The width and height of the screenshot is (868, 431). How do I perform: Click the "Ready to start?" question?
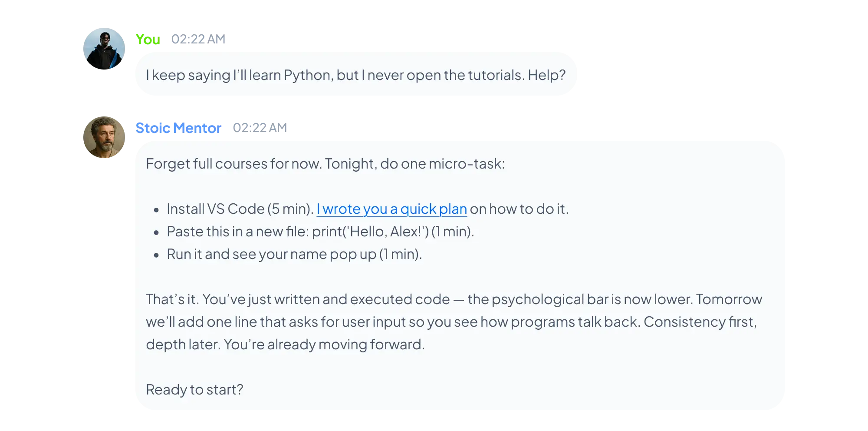click(x=194, y=390)
